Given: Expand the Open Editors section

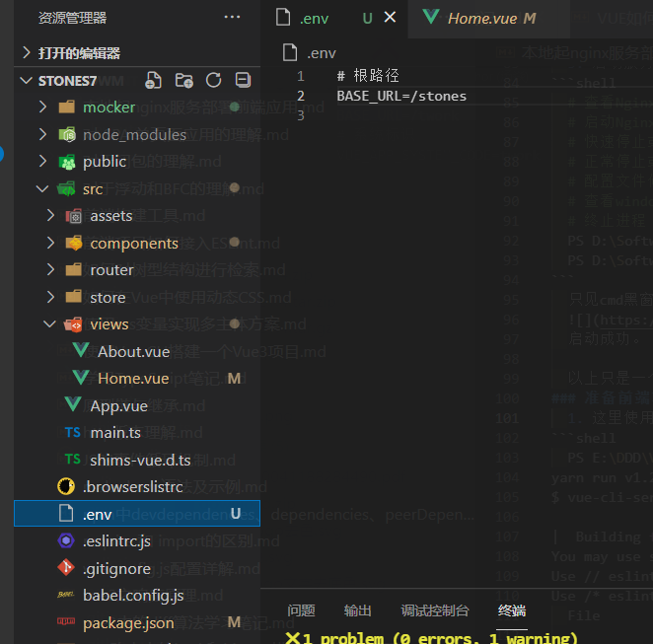Looking at the screenshot, I should [x=27, y=53].
